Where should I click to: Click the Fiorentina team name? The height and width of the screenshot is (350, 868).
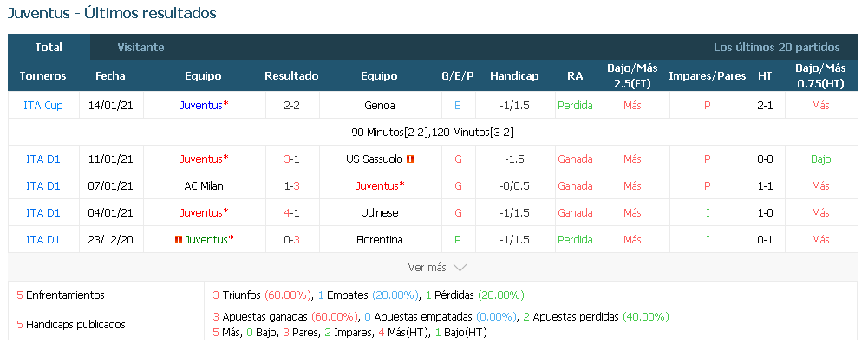pyautogui.click(x=379, y=240)
